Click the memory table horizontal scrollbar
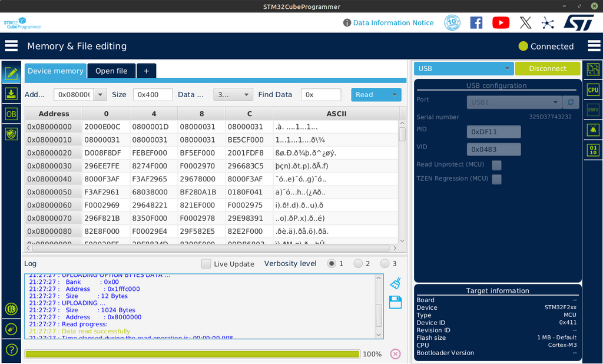 (211, 248)
